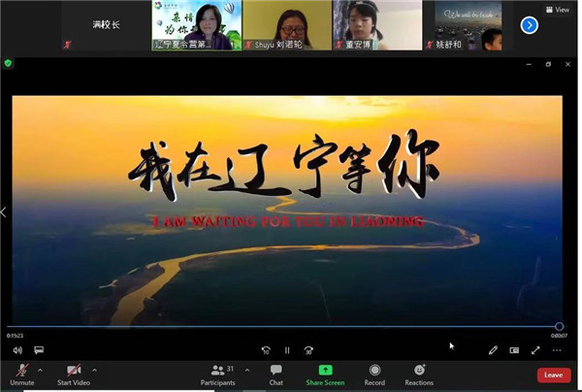Viewport: 582px width, 392px height.
Task: Select the 辽宁夏令营 participant video tile
Action: (197, 25)
